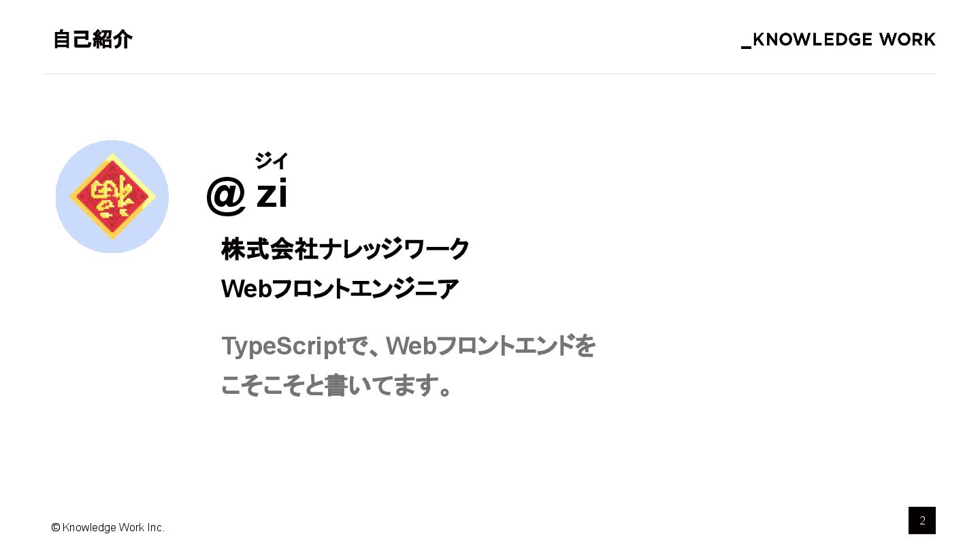Click the black page number 2 box
Screen dimensions: 980x551
pos(921,520)
